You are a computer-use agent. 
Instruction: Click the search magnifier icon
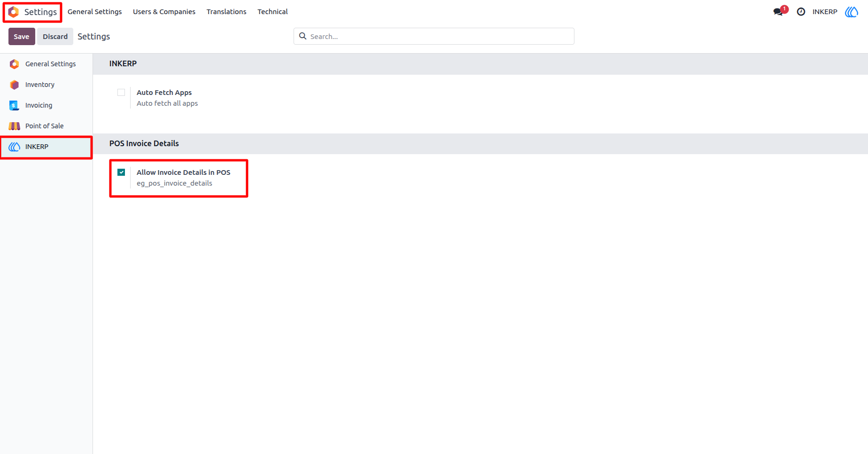[x=303, y=36]
